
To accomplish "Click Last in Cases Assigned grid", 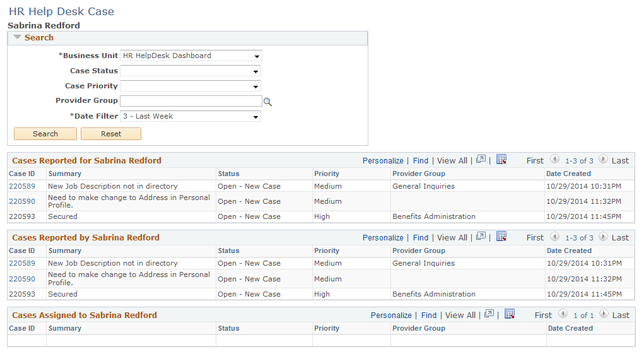I will [x=621, y=315].
